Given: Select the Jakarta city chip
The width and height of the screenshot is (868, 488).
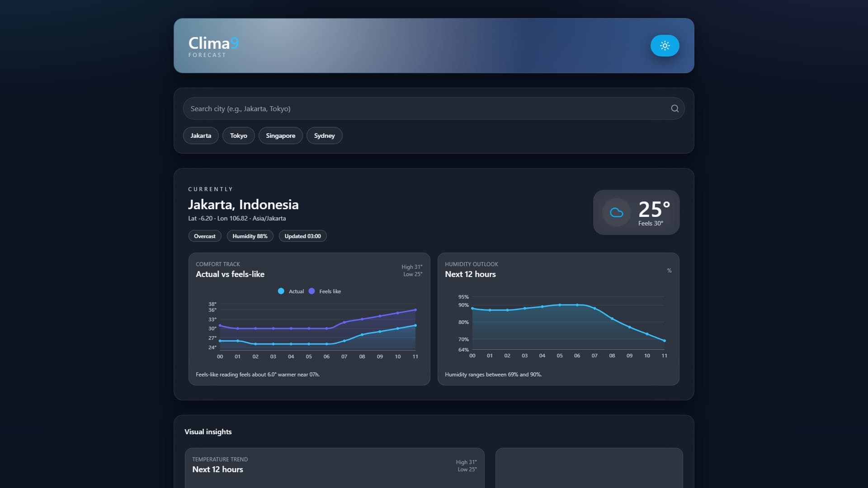Looking at the screenshot, I should point(201,136).
